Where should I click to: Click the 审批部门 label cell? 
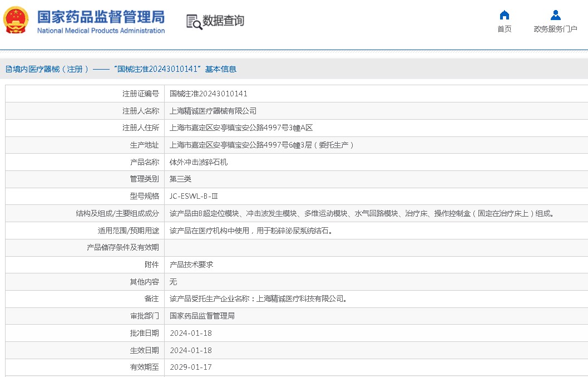[85, 316]
